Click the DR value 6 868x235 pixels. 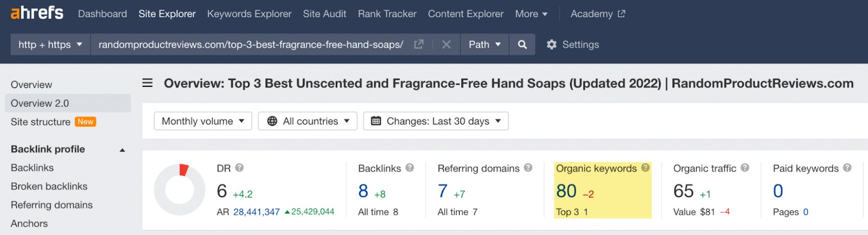pyautogui.click(x=222, y=191)
